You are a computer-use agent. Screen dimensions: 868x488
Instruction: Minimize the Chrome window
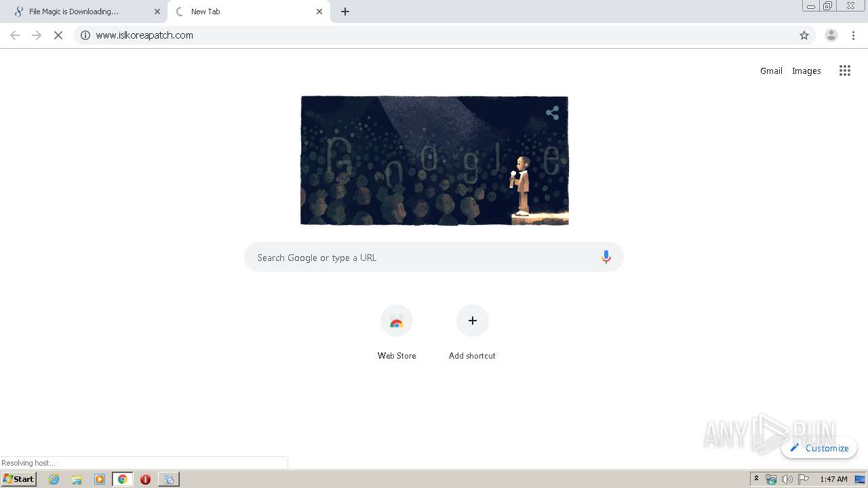click(811, 5)
